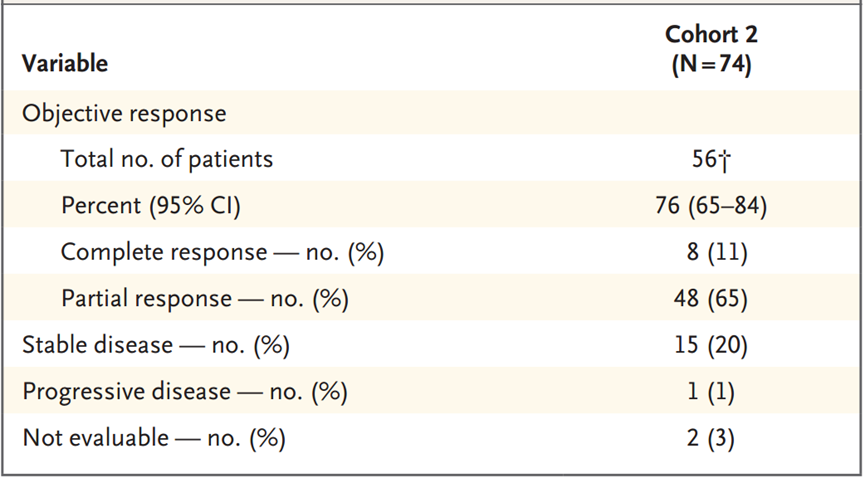Click the Total no. of patients label

166,159
